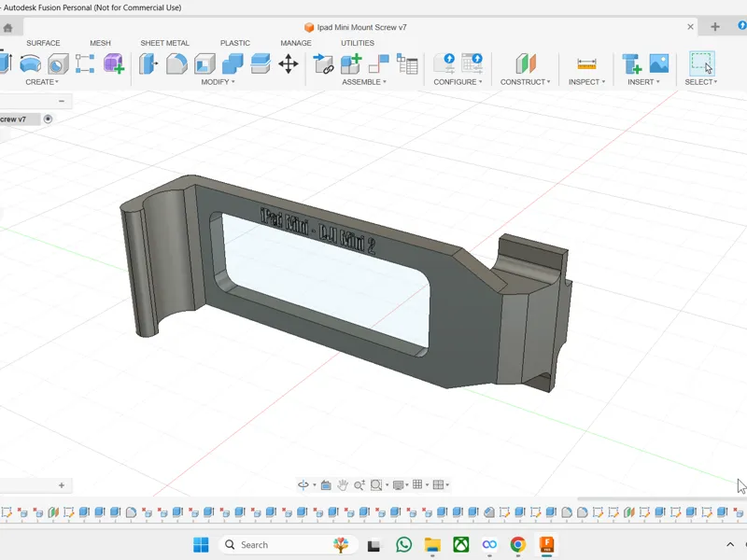The image size is (747, 560).
Task: Select the New Component icon
Action: click(352, 63)
